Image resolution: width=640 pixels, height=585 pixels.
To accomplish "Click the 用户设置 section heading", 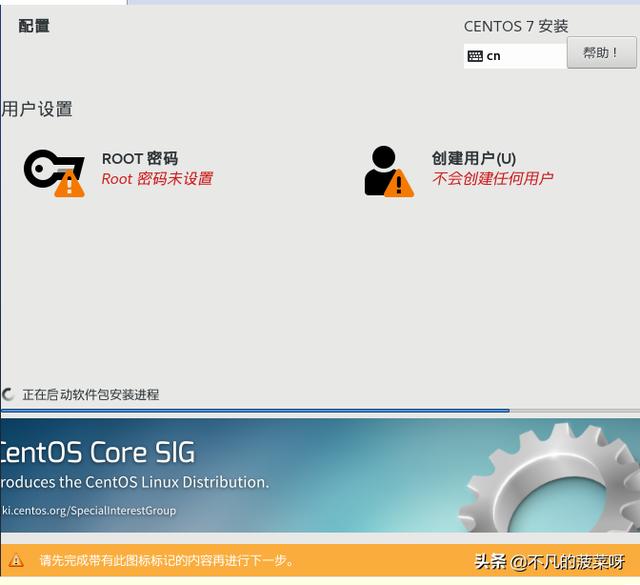I will 37,109.
